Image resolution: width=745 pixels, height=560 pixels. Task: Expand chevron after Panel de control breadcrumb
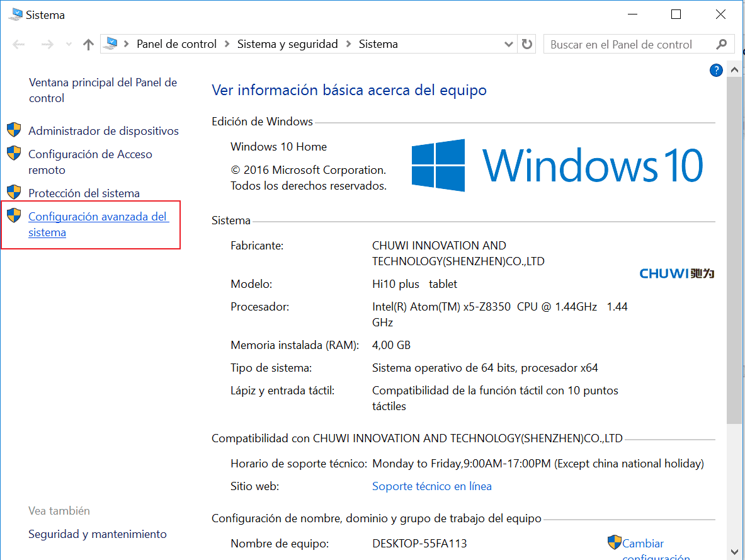coord(227,44)
